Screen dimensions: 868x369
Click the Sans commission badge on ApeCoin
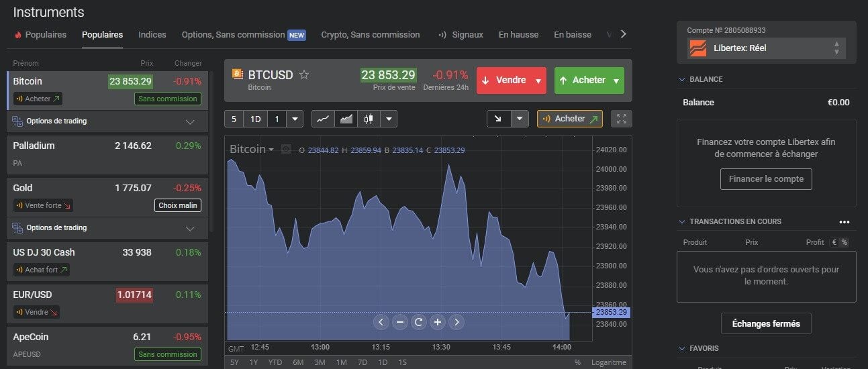point(168,354)
